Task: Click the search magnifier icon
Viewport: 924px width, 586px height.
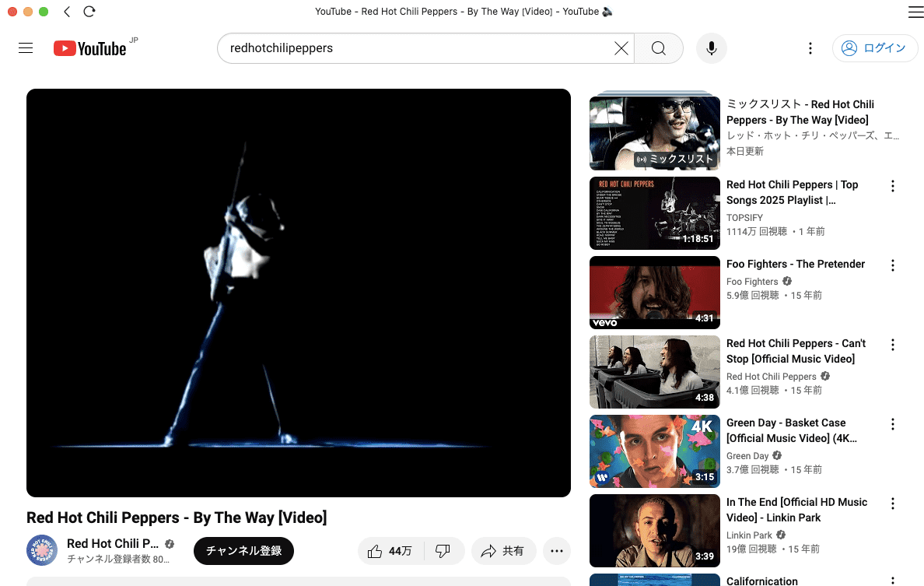Action: pos(658,48)
